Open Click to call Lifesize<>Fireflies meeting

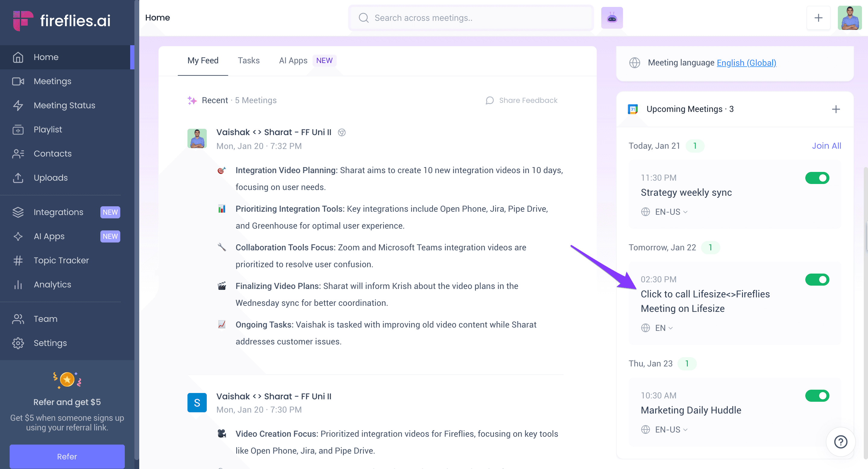[x=705, y=301]
